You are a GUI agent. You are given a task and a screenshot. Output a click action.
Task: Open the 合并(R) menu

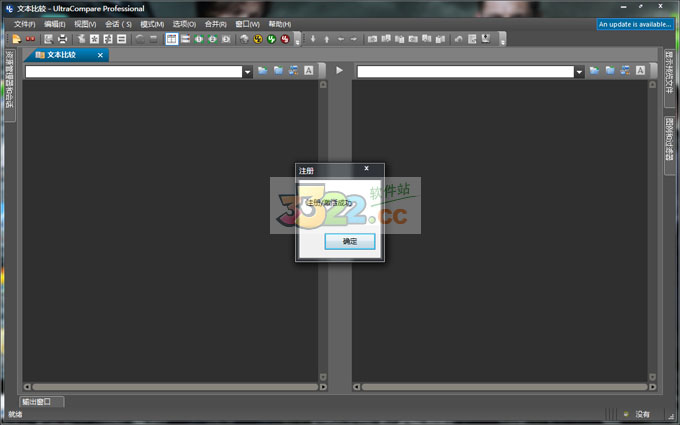click(216, 24)
